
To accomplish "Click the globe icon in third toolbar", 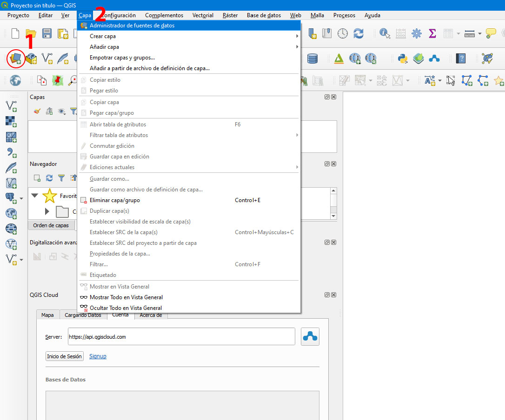I will (15, 80).
